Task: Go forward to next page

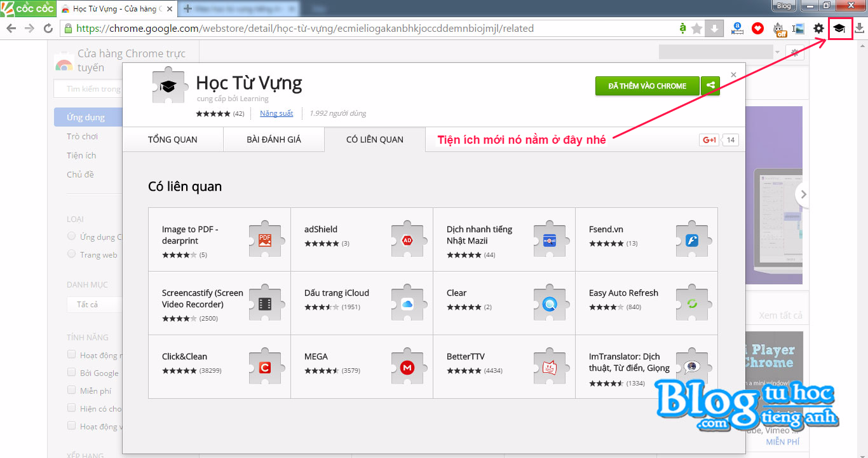Action: (29, 29)
